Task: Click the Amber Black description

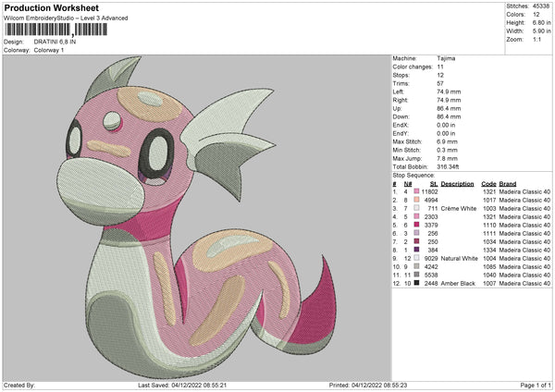Action: pos(458,283)
